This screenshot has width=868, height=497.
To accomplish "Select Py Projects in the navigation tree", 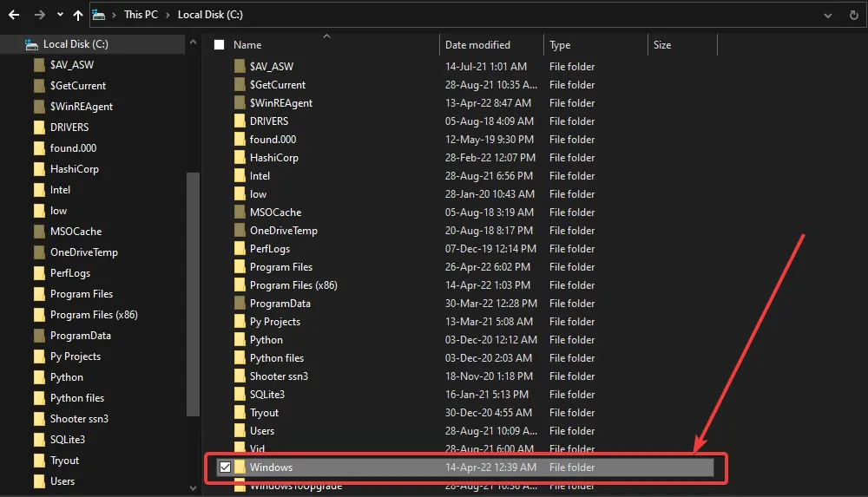I will (76, 356).
